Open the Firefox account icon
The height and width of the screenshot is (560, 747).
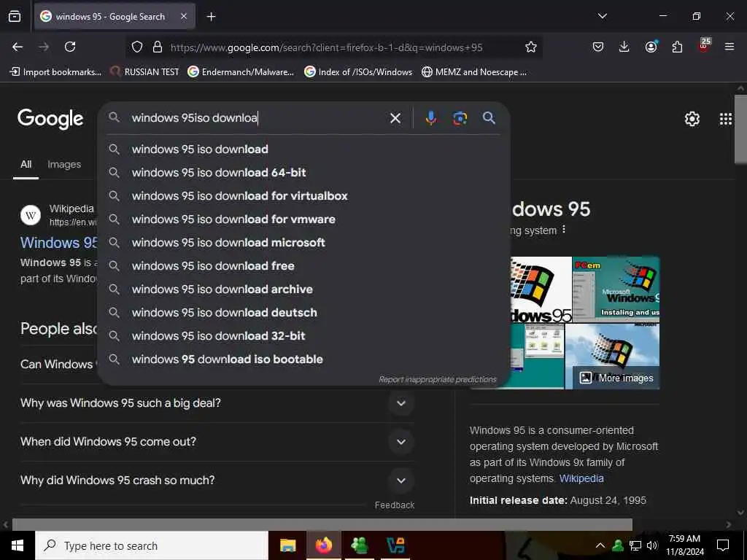(651, 47)
